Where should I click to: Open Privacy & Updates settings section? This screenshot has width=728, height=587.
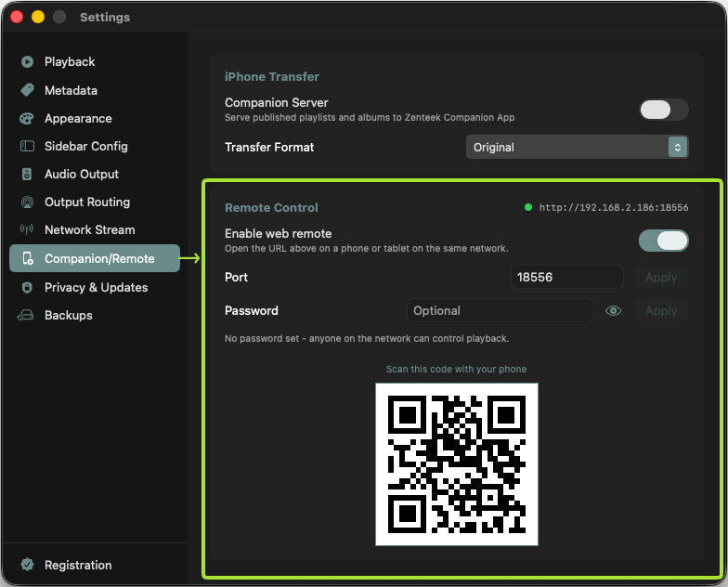click(x=95, y=288)
